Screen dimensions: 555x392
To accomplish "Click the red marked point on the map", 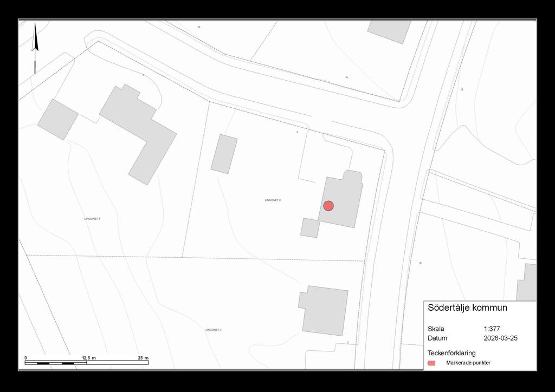I will [328, 206].
